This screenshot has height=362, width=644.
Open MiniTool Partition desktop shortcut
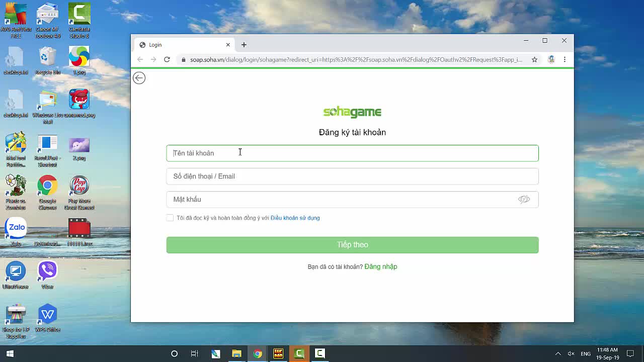tap(16, 149)
